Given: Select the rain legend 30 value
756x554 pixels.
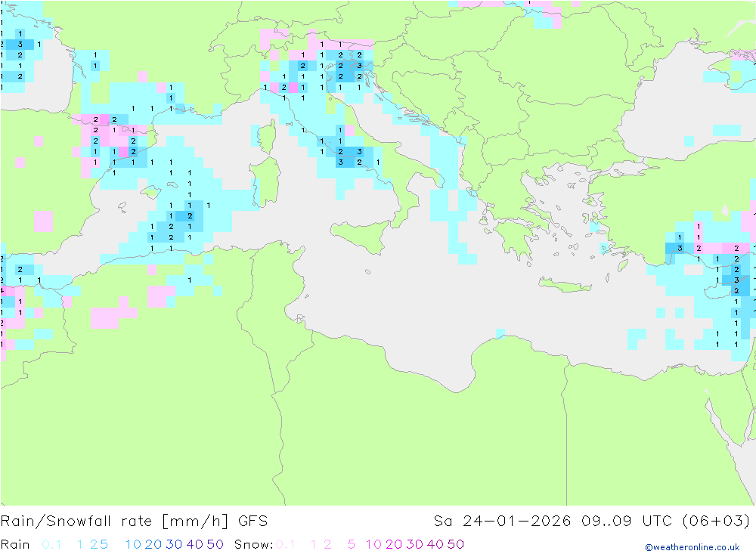Looking at the screenshot, I should [174, 544].
